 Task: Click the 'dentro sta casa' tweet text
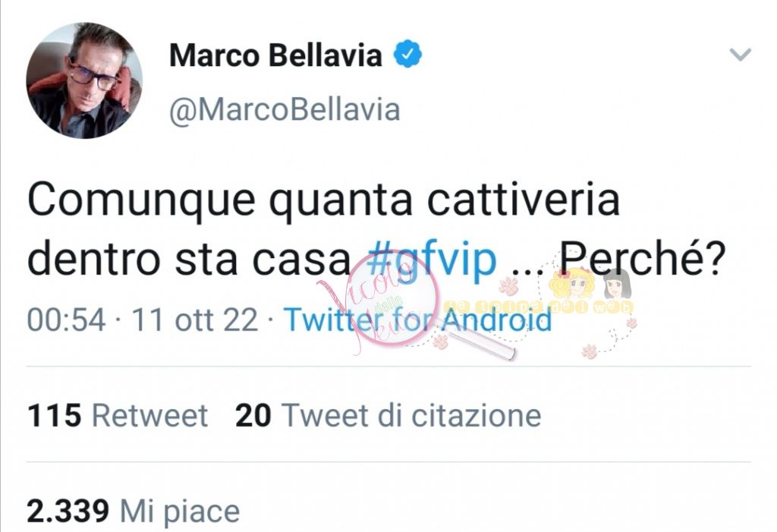pyautogui.click(x=189, y=260)
